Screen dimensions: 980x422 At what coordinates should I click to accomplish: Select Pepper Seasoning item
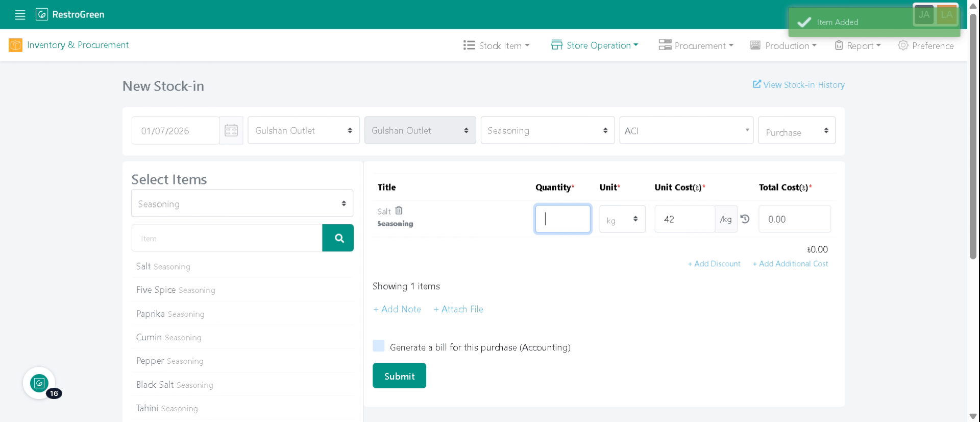pyautogui.click(x=242, y=361)
